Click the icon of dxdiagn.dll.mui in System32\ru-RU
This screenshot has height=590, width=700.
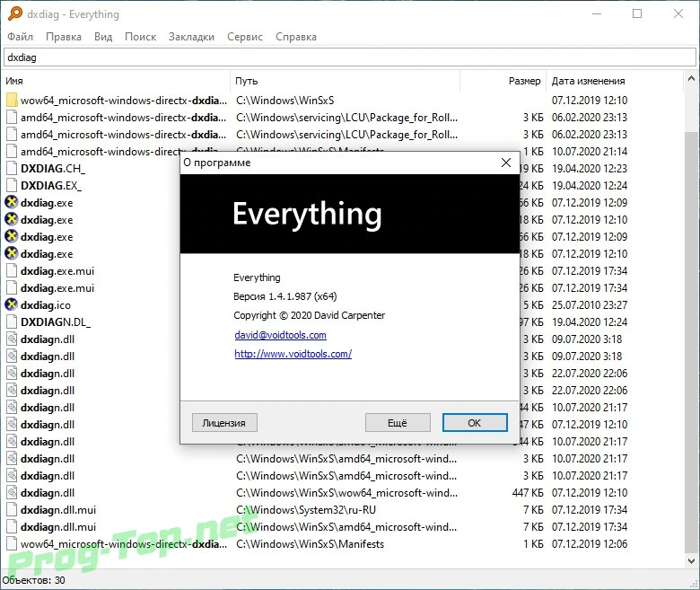point(12,509)
